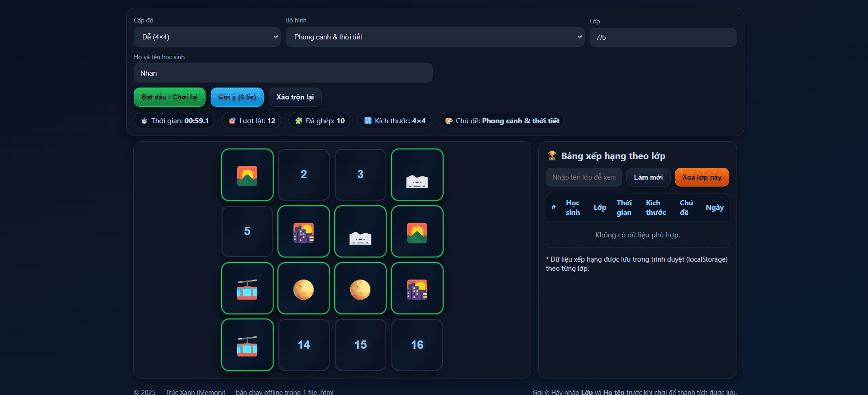The height and width of the screenshot is (395, 868).
Task: Click the Nhập tên lớp để xem field
Action: [x=584, y=177]
